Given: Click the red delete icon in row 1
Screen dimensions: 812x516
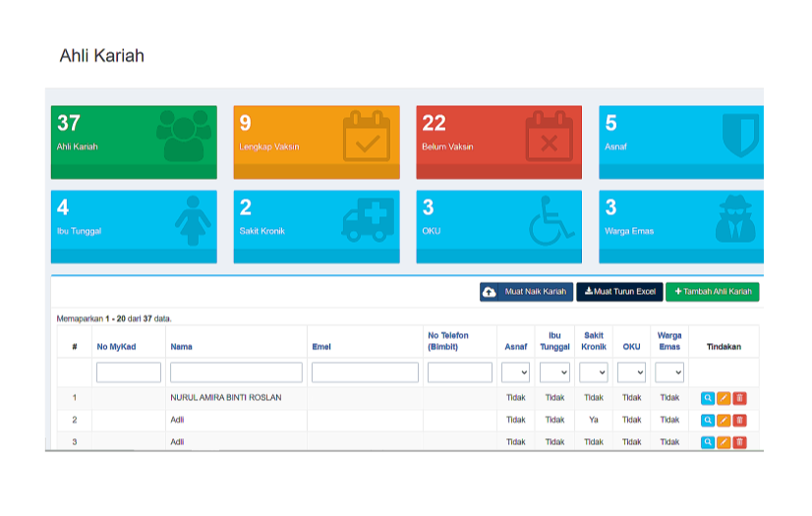Looking at the screenshot, I should tap(740, 398).
